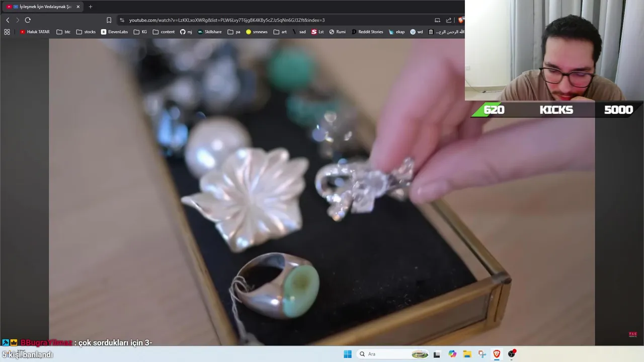Close the İyileşmek İçin Vedalaşmak tab
Viewport: 644px width, 362px height.
78,7
